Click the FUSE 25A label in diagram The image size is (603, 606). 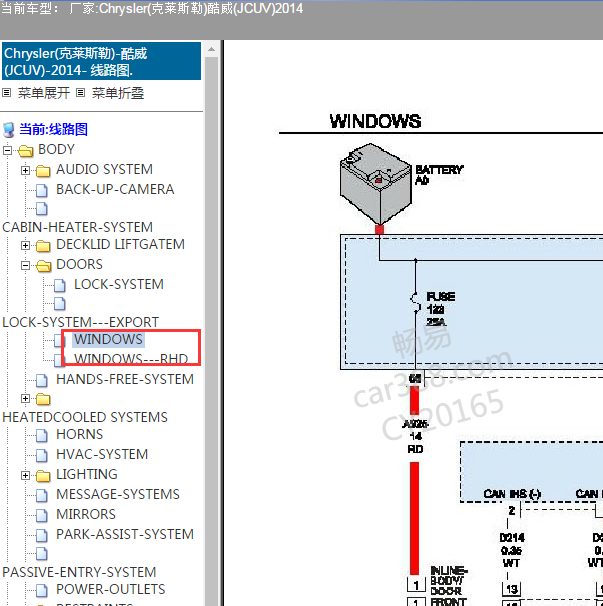pyautogui.click(x=441, y=309)
